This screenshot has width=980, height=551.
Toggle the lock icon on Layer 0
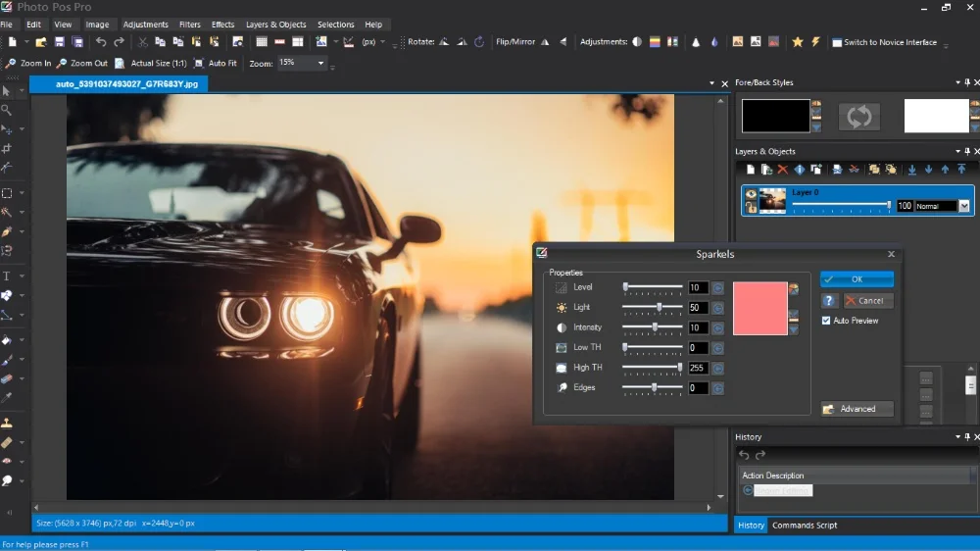(x=751, y=207)
